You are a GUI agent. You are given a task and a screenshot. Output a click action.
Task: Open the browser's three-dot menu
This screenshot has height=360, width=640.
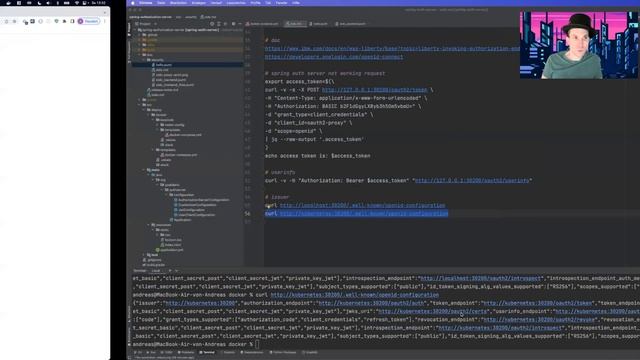(x=104, y=21)
